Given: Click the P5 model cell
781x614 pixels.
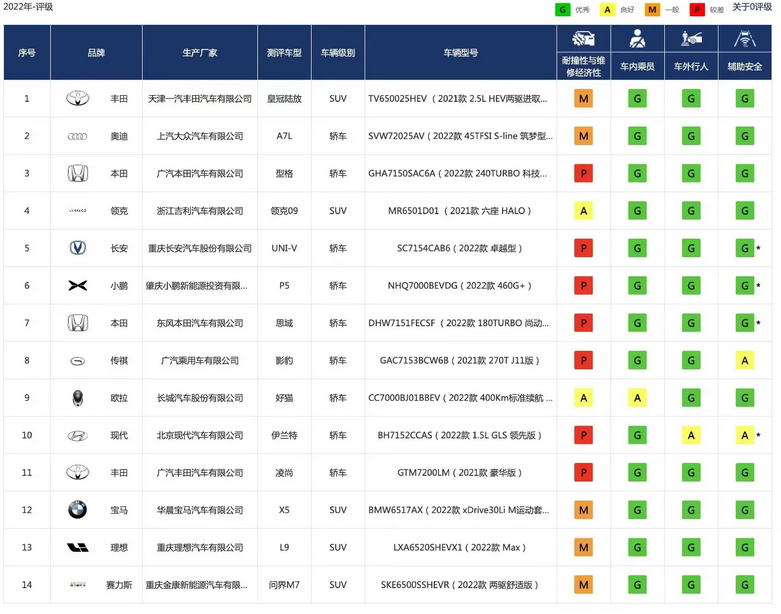Looking at the screenshot, I should [x=284, y=285].
